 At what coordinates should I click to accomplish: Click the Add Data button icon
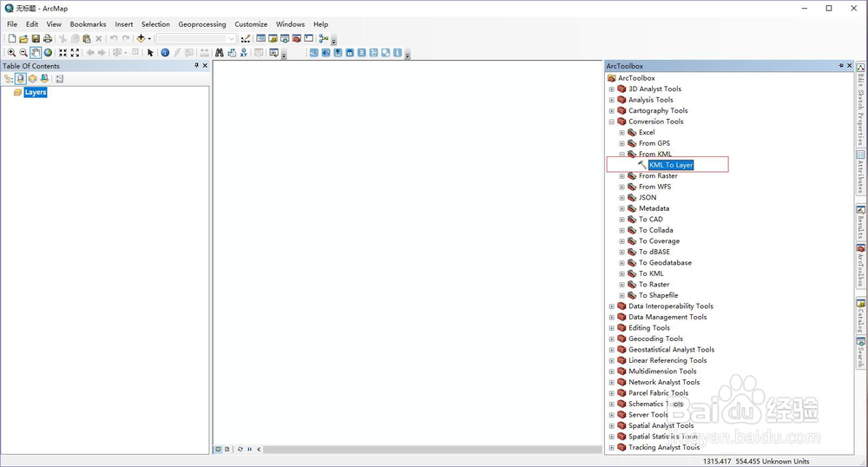coord(141,38)
